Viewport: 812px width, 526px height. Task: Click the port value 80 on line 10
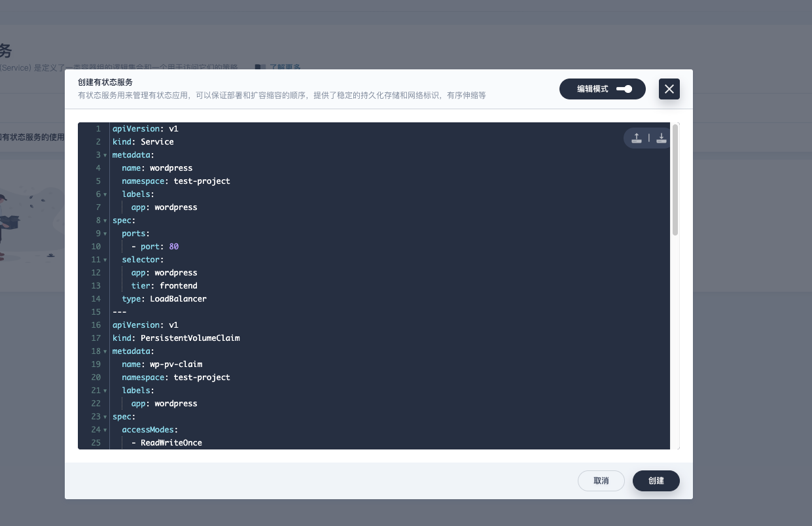(174, 247)
